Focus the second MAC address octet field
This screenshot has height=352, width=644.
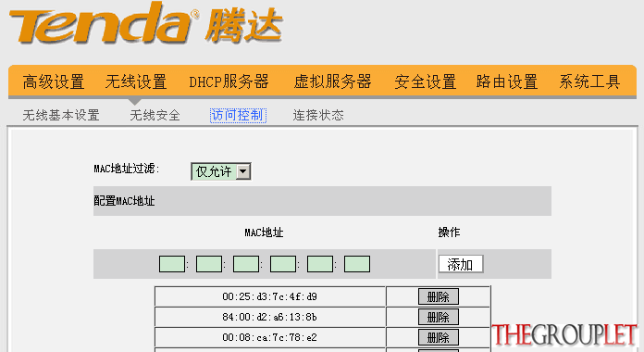209,264
